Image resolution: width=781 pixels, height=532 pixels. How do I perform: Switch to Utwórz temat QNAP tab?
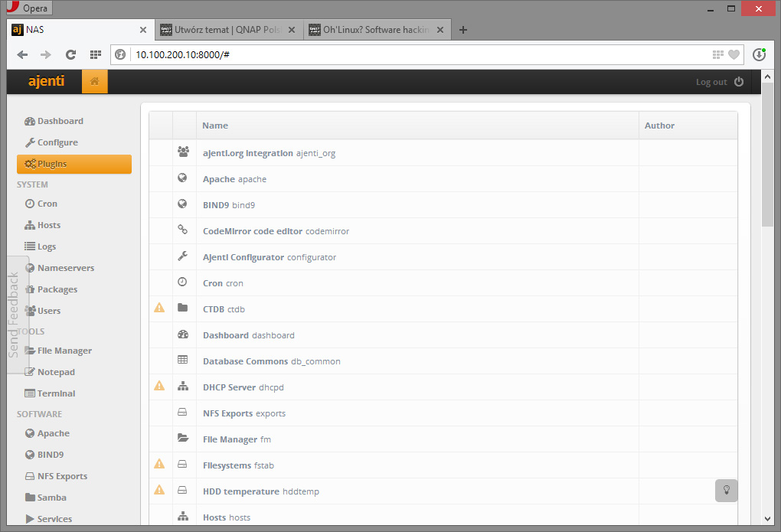[229, 30]
